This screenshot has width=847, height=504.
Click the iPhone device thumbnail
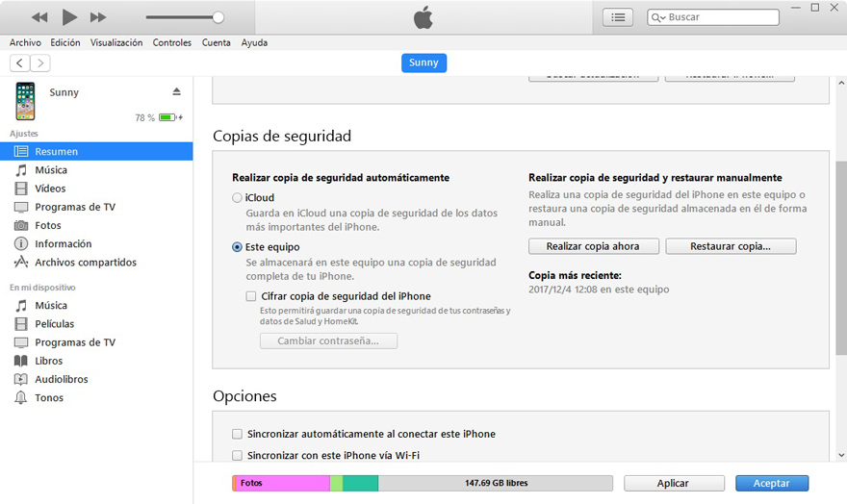pyautogui.click(x=25, y=101)
